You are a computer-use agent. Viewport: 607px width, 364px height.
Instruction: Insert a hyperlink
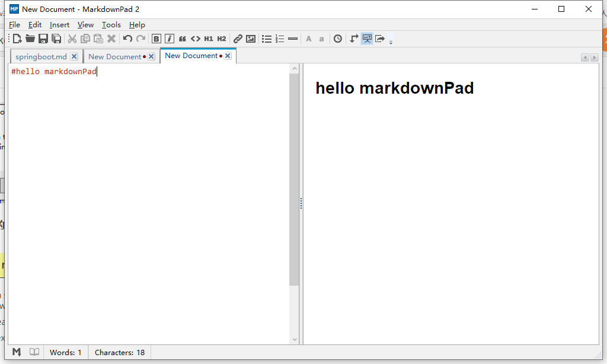(x=237, y=39)
